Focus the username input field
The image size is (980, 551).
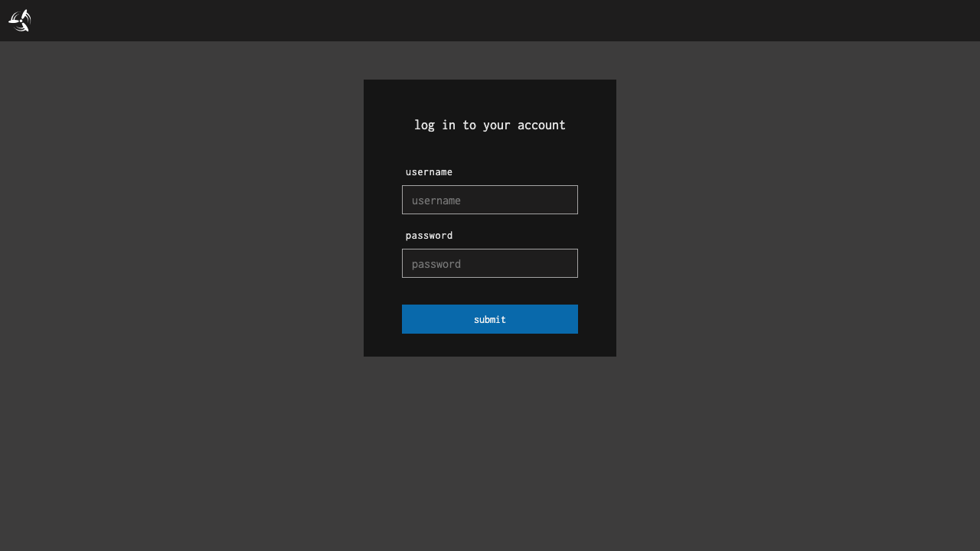[x=490, y=200]
